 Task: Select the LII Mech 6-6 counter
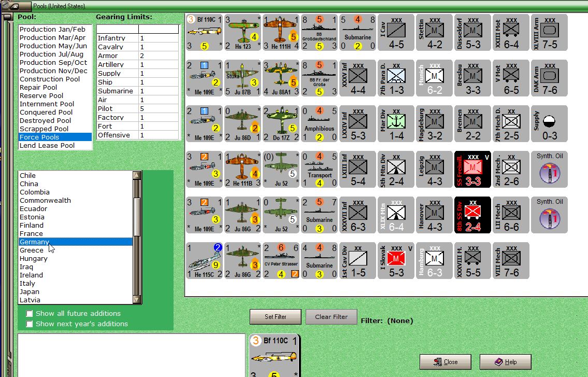[x=511, y=215]
